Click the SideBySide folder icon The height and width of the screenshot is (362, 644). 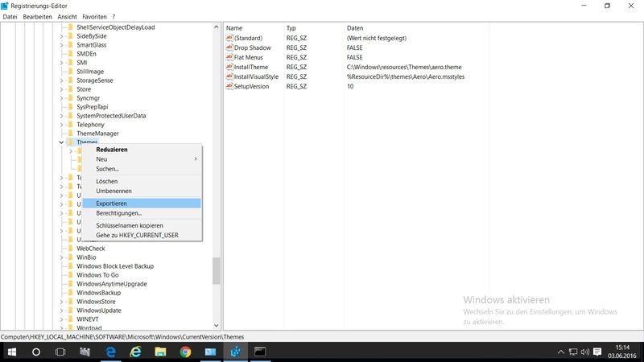click(x=70, y=36)
